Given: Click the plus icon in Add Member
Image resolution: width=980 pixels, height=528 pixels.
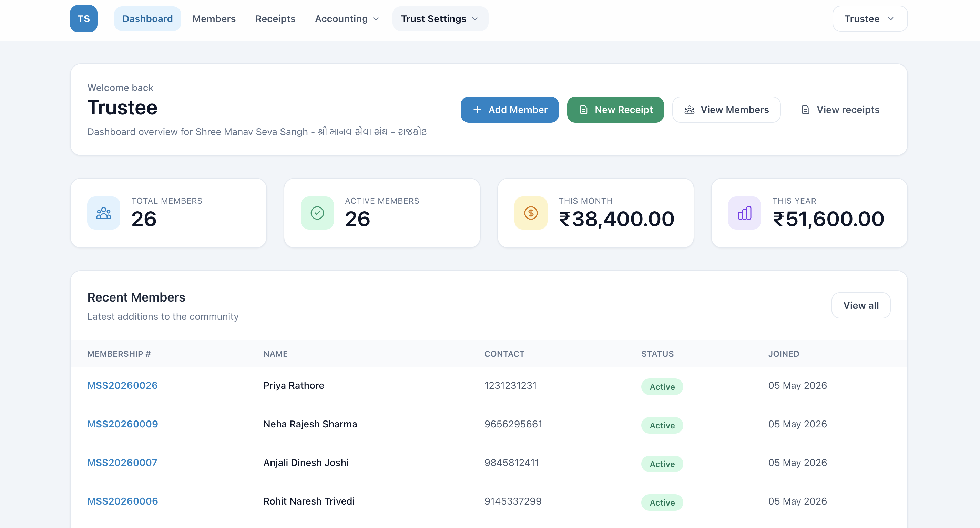Looking at the screenshot, I should [x=477, y=110].
